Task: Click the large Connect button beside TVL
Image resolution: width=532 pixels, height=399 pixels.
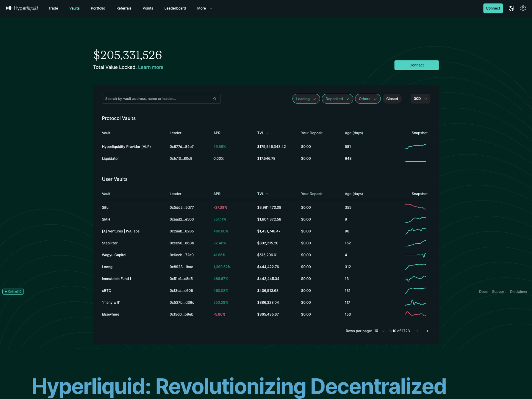Action: tap(417, 65)
